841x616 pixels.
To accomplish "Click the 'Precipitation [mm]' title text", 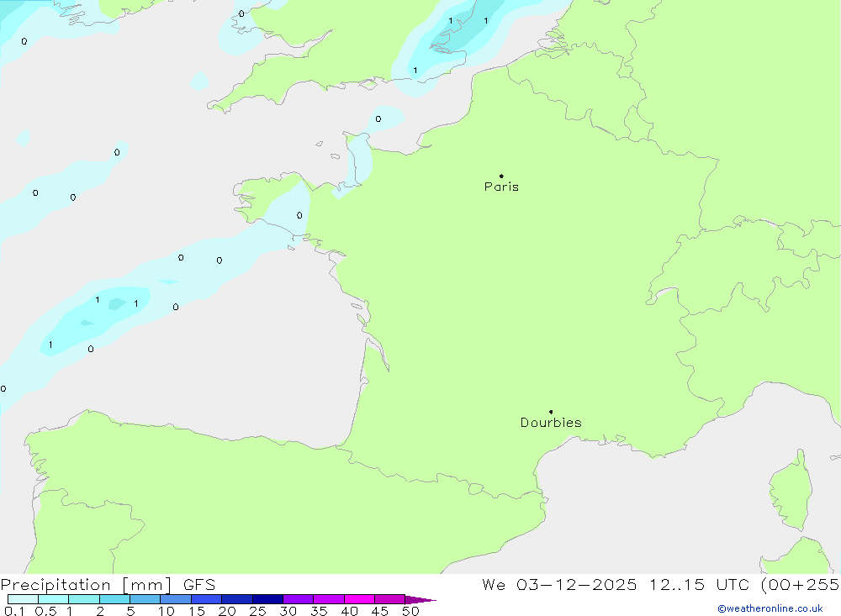I will 86,585.
